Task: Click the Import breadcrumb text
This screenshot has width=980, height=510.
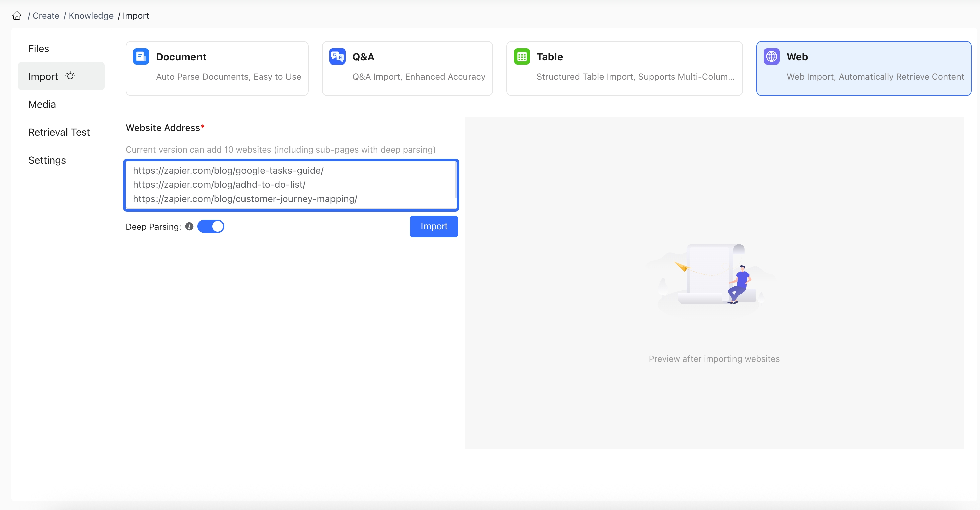Action: pos(136,16)
